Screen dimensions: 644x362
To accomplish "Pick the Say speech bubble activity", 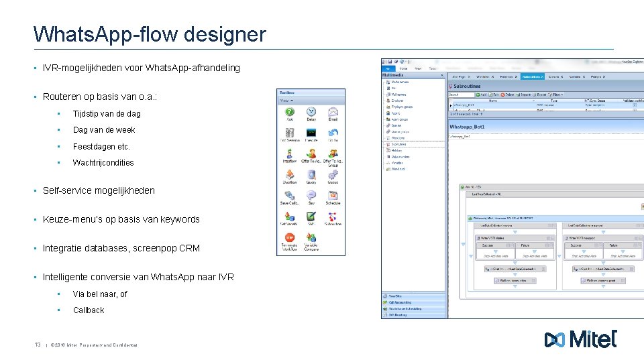I will [311, 195].
